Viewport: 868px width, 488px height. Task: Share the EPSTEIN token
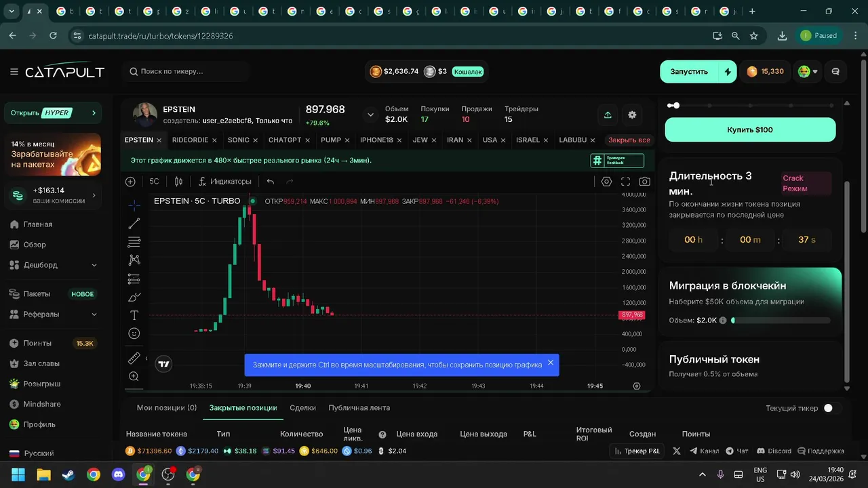[608, 115]
